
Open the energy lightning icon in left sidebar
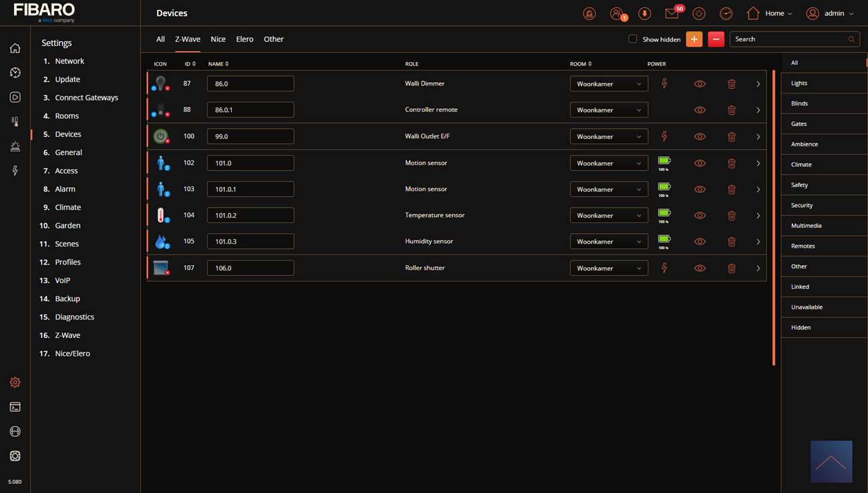point(15,171)
